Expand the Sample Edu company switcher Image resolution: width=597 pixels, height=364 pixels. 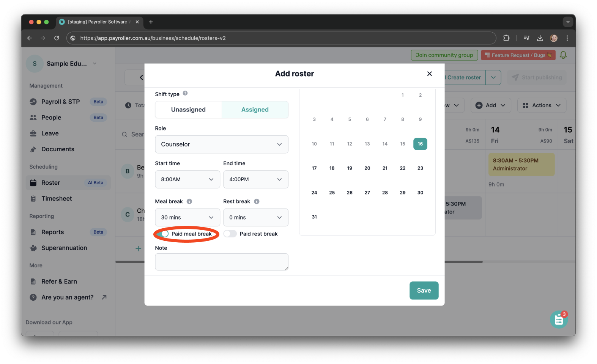click(95, 63)
